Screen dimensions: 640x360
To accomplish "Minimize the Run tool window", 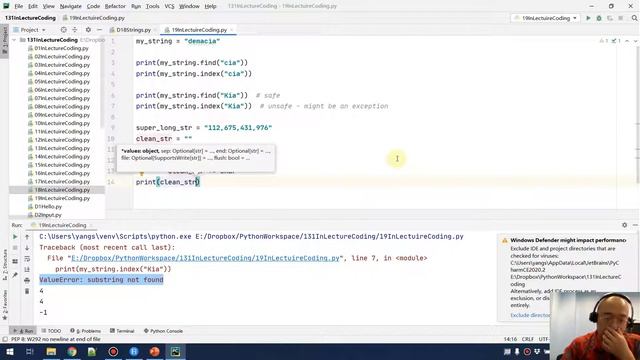I will click(x=636, y=225).
